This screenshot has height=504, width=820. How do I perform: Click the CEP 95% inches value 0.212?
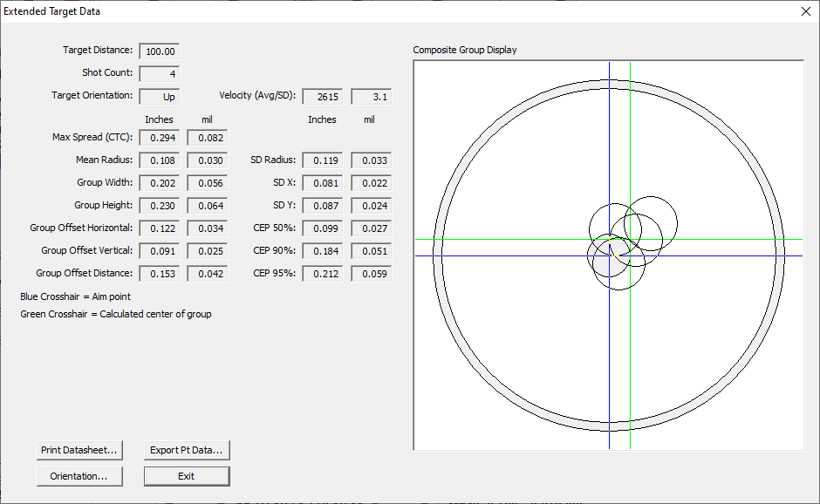[323, 274]
